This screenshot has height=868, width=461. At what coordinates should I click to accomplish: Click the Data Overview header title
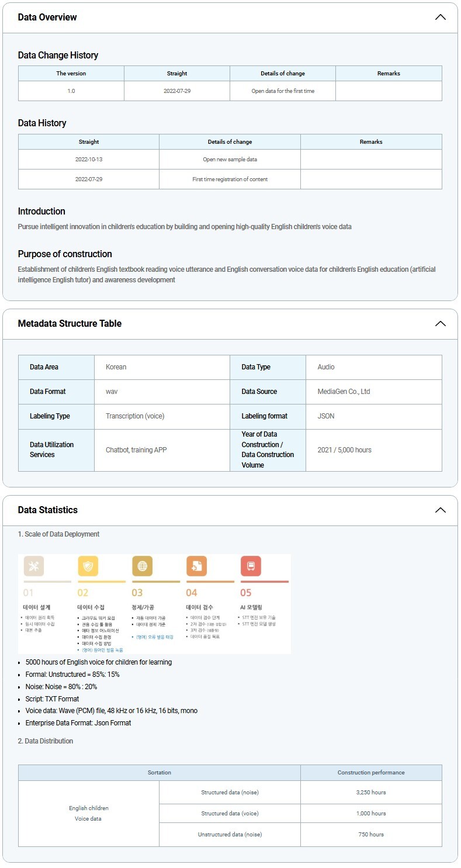click(47, 18)
